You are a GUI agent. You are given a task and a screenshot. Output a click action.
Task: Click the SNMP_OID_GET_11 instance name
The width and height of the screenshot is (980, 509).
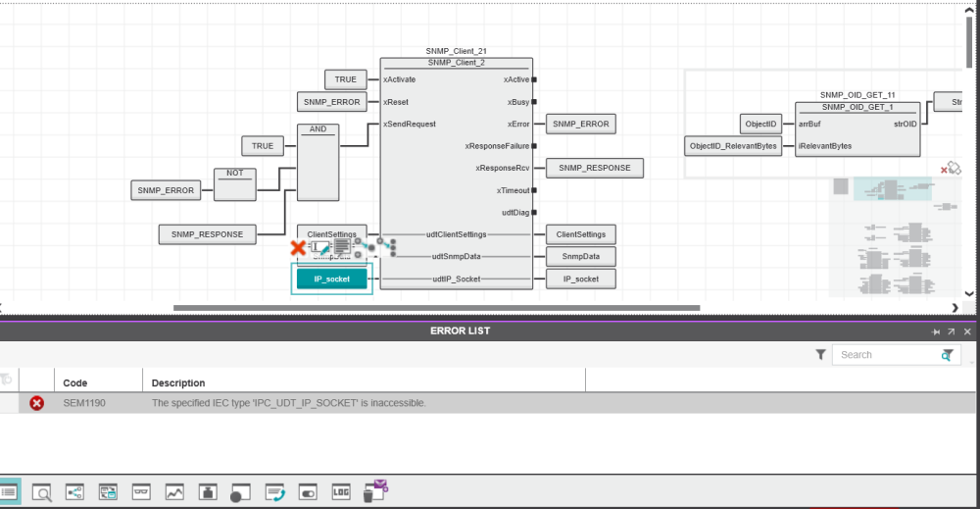click(x=857, y=95)
